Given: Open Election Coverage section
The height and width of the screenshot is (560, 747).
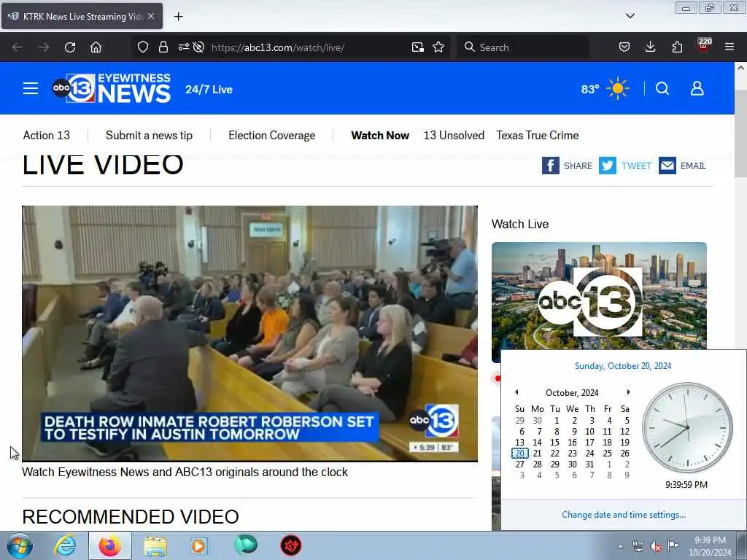Looking at the screenshot, I should [x=271, y=135].
